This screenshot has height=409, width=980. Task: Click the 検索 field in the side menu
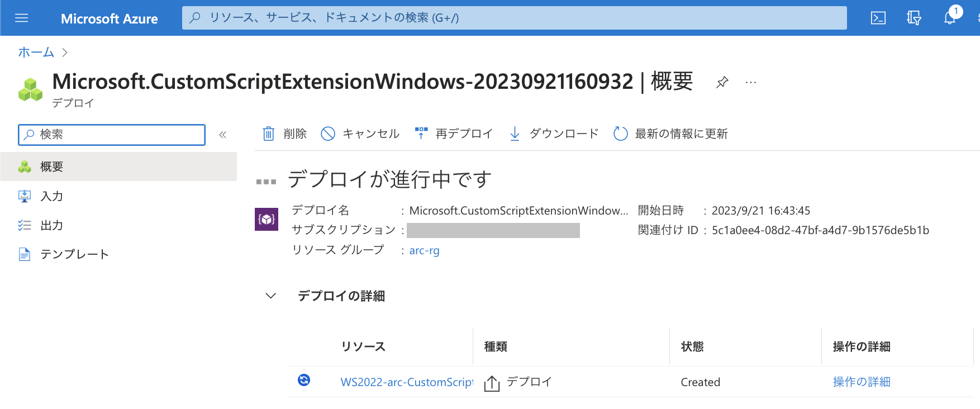[112, 135]
